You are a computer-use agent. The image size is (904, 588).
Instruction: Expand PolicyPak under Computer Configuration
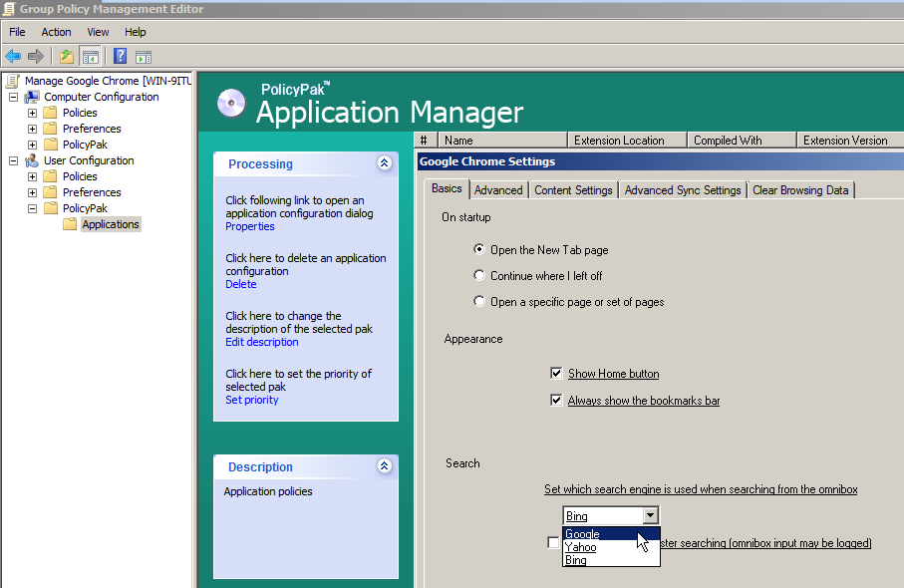click(x=32, y=145)
